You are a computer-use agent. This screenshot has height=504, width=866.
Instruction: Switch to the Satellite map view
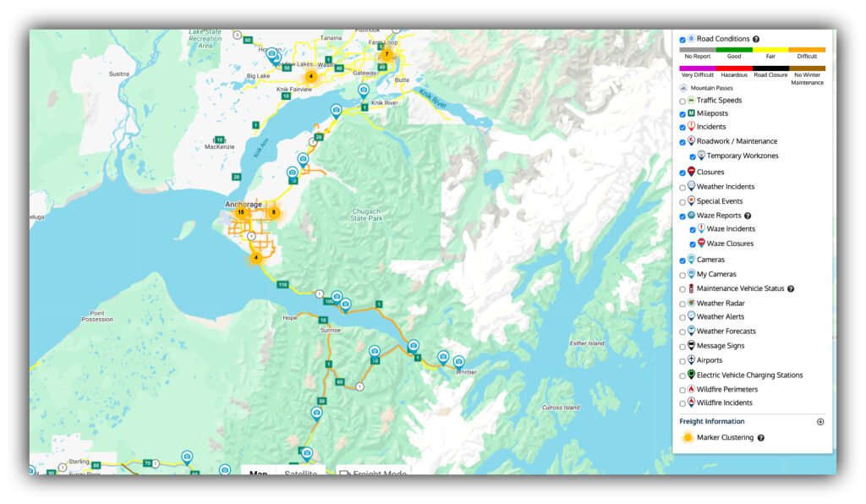pyautogui.click(x=301, y=473)
